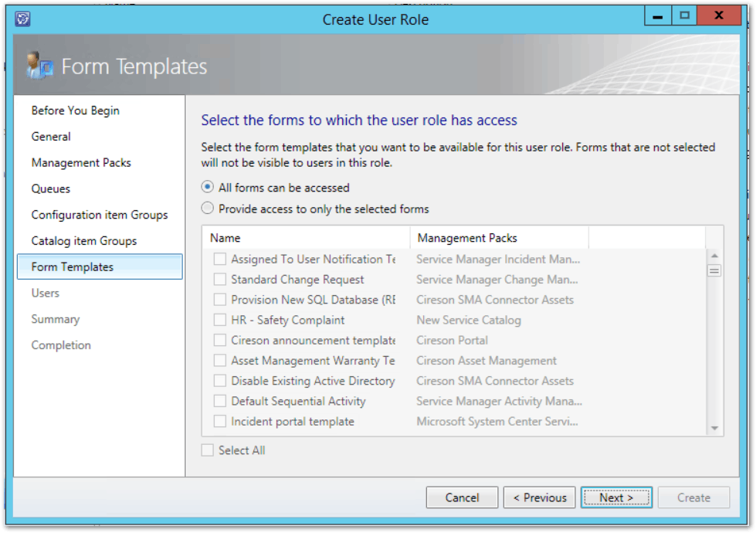Viewport: 756px width, 533px height.
Task: Open the Management Packs step
Action: pyautogui.click(x=81, y=163)
